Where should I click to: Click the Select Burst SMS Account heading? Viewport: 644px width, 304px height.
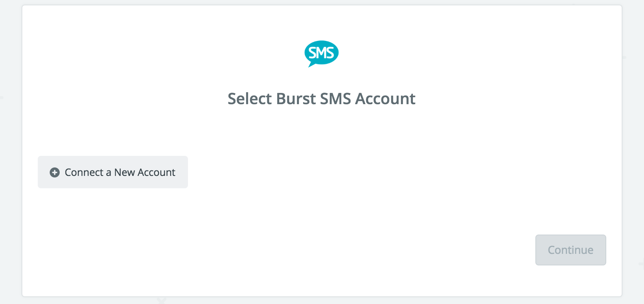(322, 99)
